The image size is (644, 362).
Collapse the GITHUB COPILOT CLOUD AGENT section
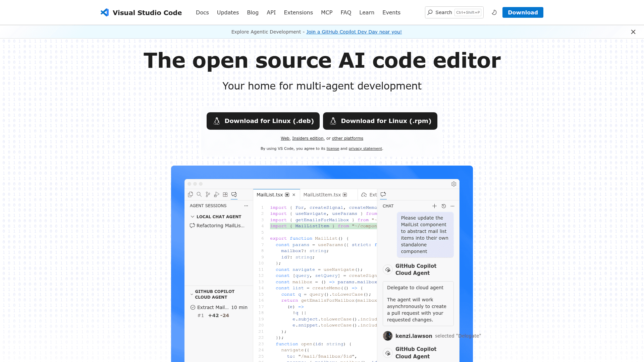192,294
